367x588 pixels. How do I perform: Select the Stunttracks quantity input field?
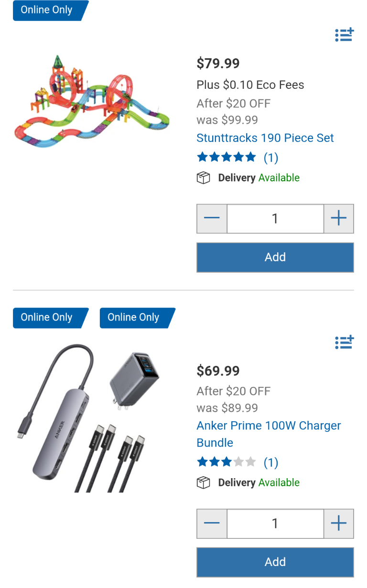(275, 219)
